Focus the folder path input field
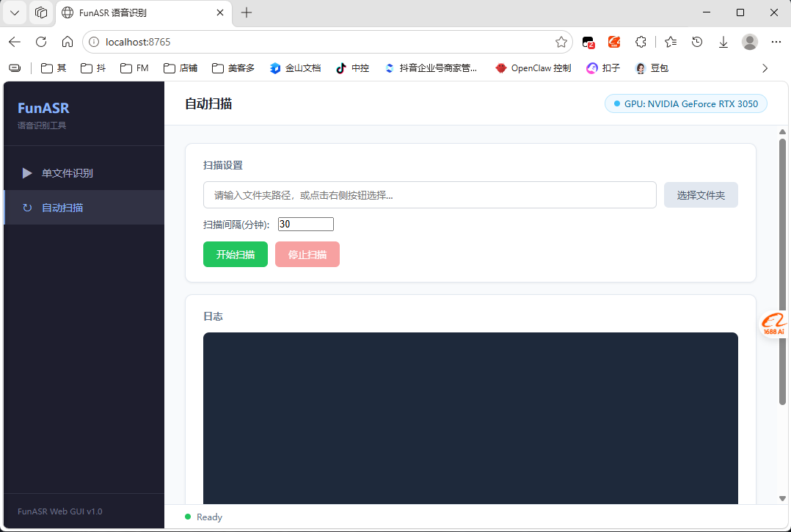Screen dimensions: 791x532 point(430,194)
